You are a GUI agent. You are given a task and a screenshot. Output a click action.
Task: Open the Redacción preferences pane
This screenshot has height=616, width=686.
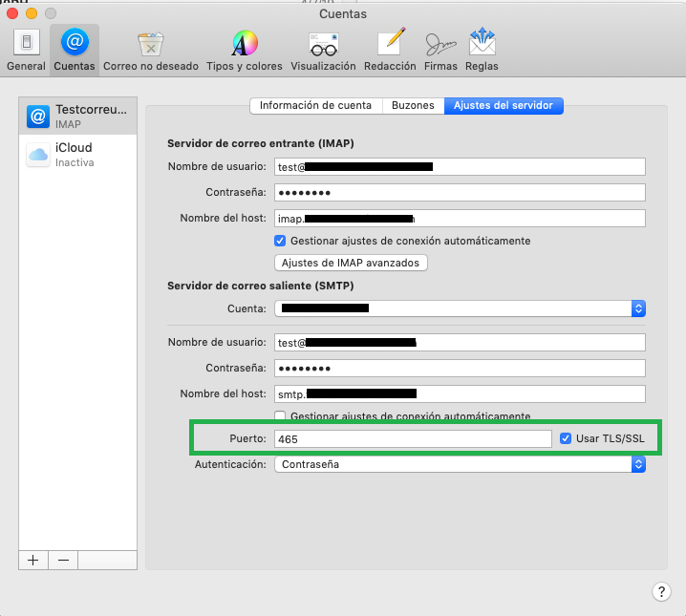point(391,50)
